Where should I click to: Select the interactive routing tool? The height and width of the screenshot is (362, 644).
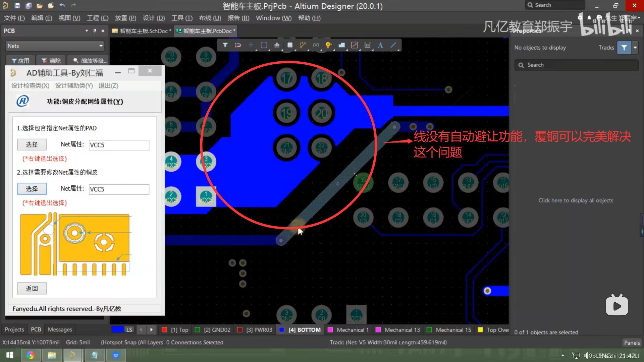[x=303, y=45]
